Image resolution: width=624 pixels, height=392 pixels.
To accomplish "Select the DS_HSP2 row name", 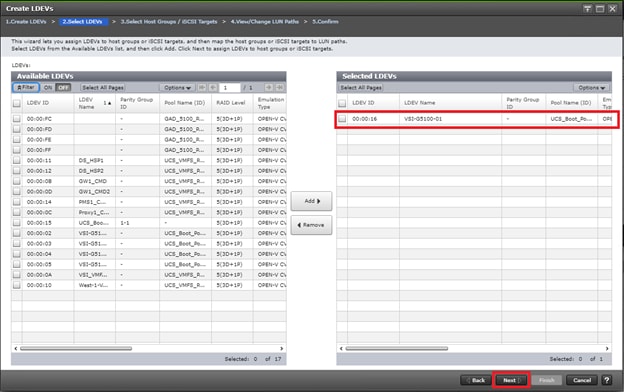I will 91,171.
